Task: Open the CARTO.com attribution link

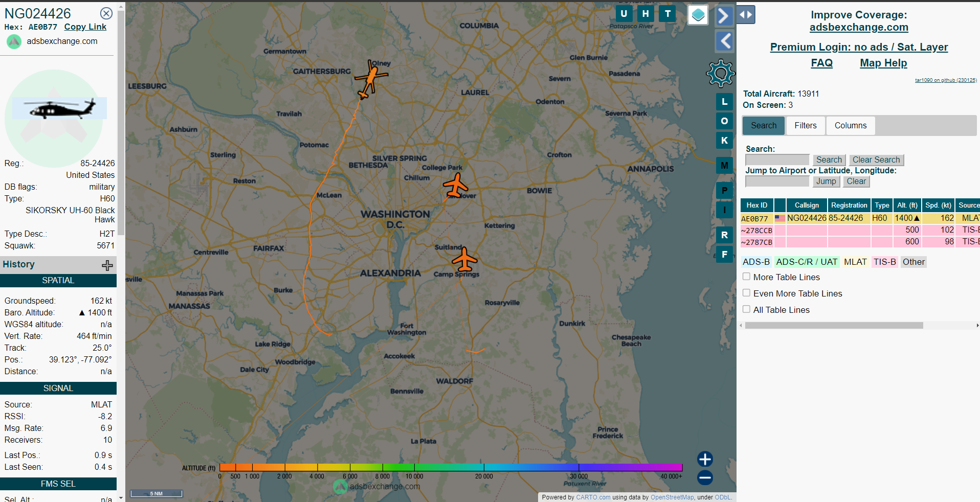Action: coord(593,497)
